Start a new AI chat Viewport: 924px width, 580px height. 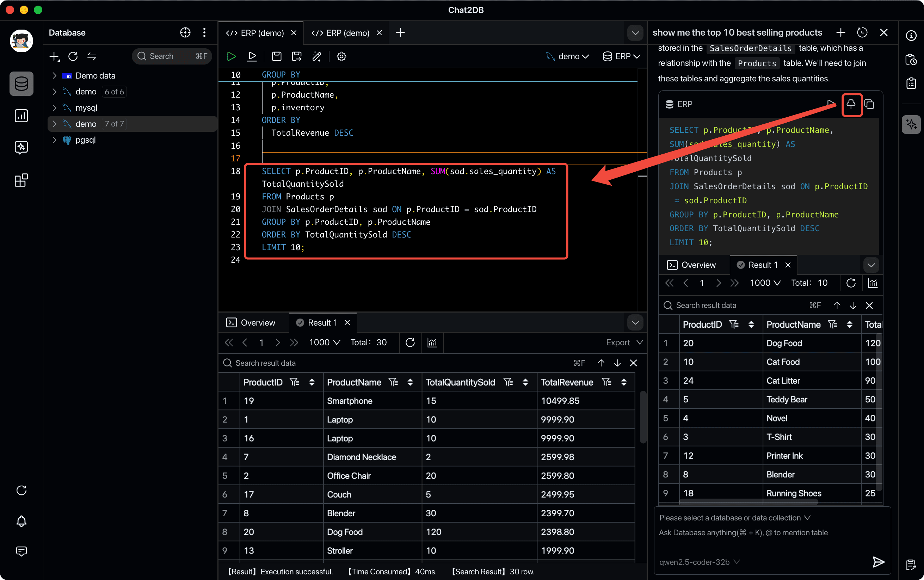point(841,33)
